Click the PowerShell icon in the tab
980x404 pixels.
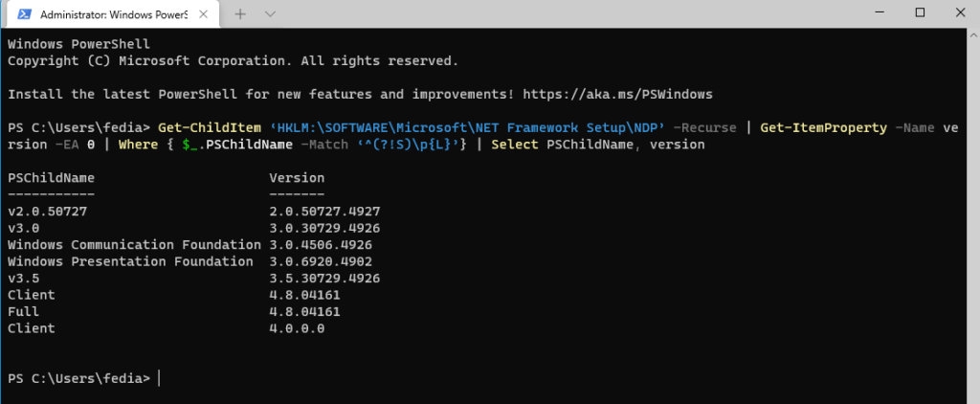coord(24,13)
